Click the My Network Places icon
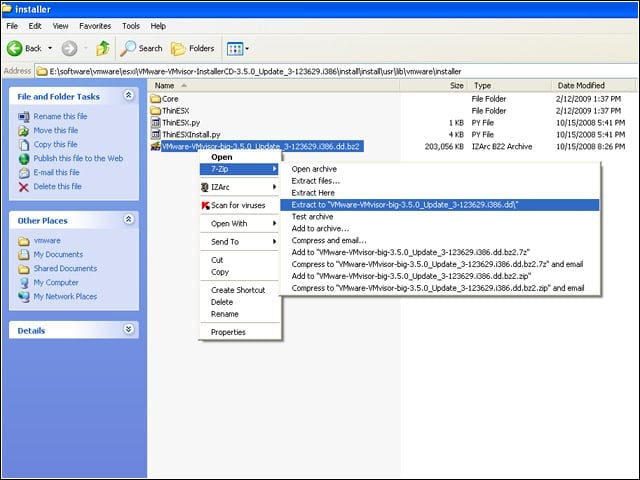 [x=24, y=297]
